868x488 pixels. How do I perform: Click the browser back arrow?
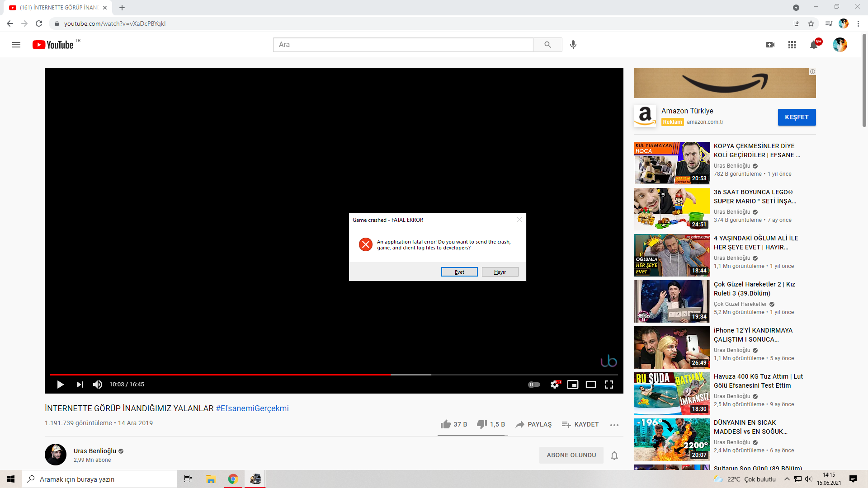[x=10, y=23]
